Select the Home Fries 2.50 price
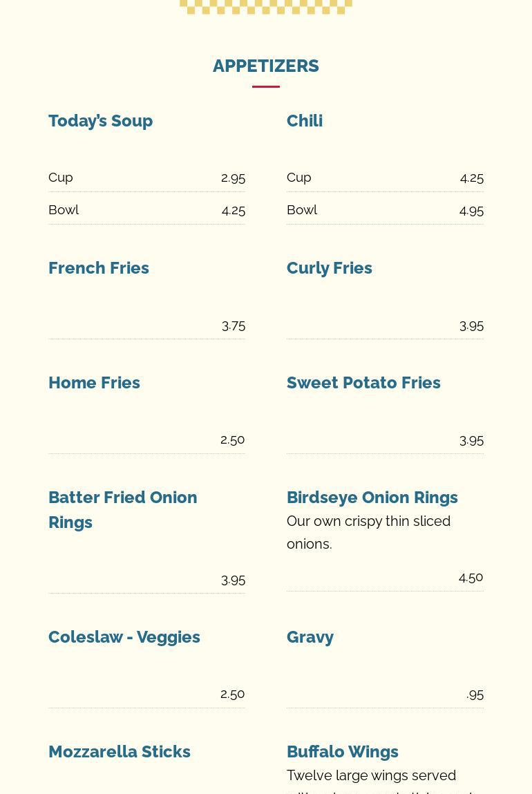532x794 pixels. (x=233, y=439)
